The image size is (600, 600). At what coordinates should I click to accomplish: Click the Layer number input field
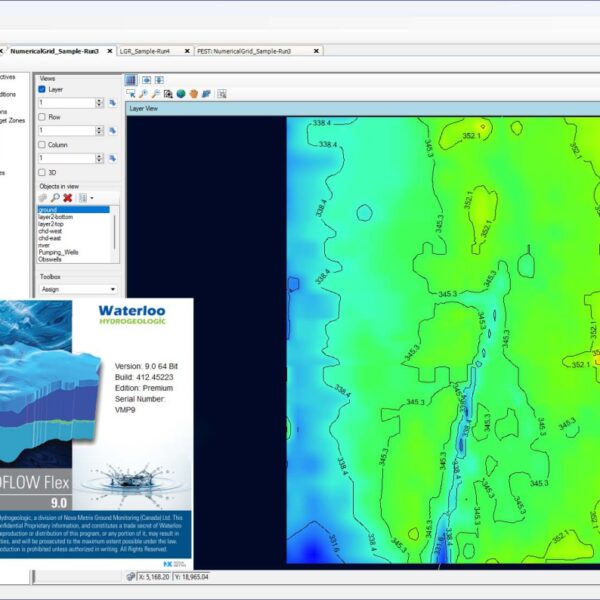coord(67,103)
